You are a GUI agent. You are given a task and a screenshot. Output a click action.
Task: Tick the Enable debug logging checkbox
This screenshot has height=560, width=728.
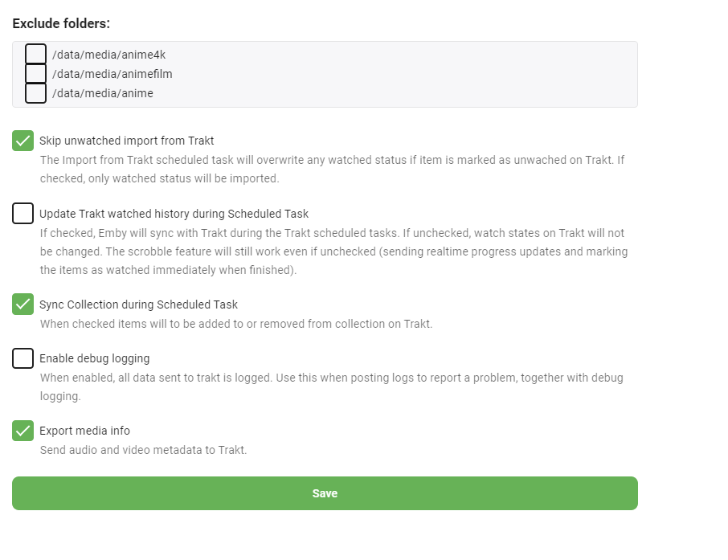coord(22,358)
